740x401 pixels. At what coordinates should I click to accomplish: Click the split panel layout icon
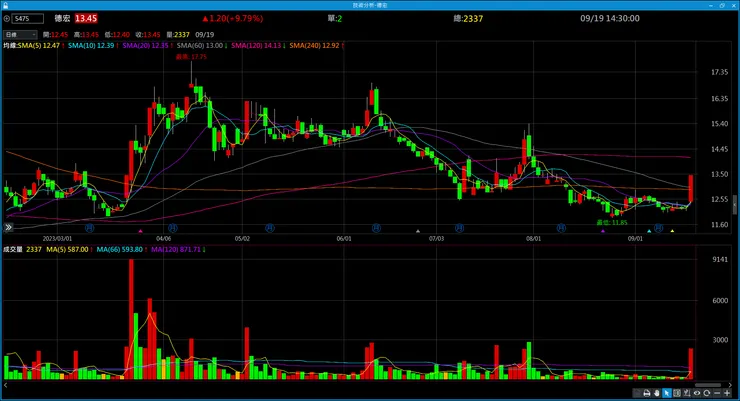tap(677, 393)
